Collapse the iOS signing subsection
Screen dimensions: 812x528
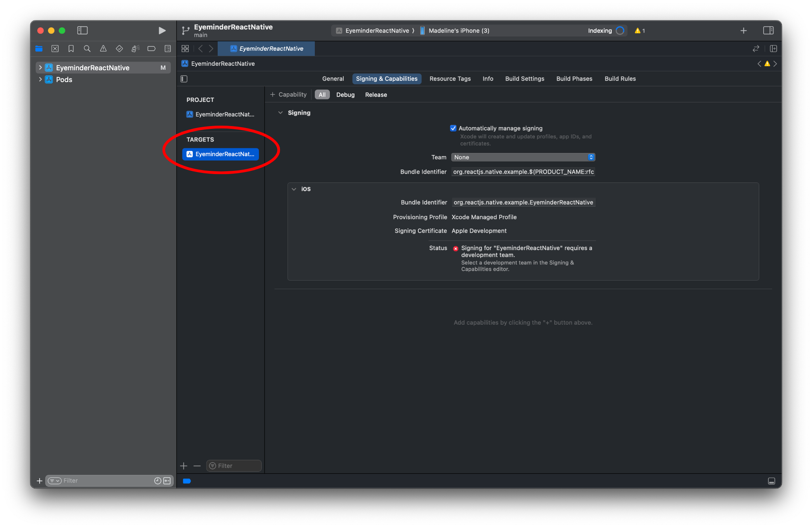pyautogui.click(x=294, y=189)
